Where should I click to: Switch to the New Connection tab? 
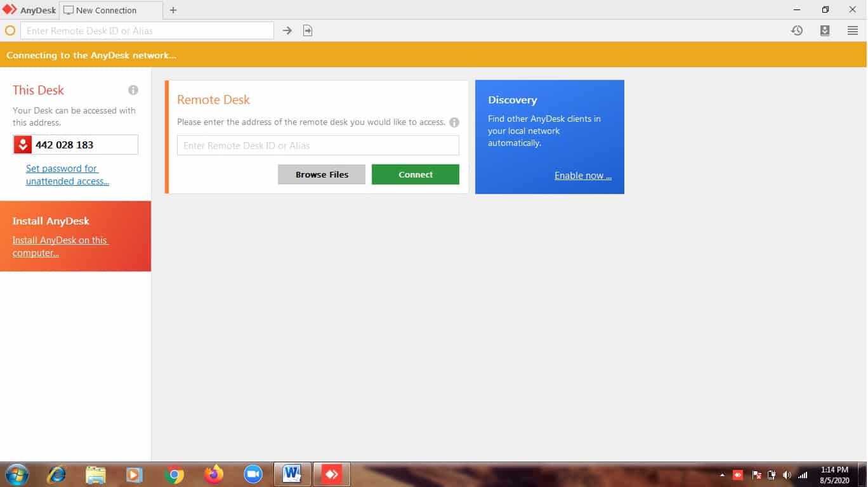pos(111,10)
